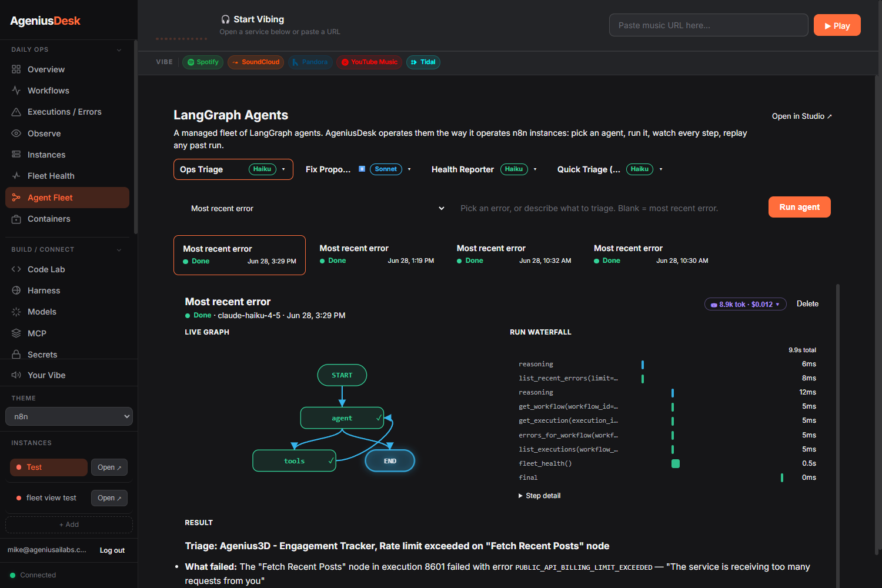Screen dimensions: 882x588
Task: Open the Most recent error selector dropdown
Action: click(318, 208)
